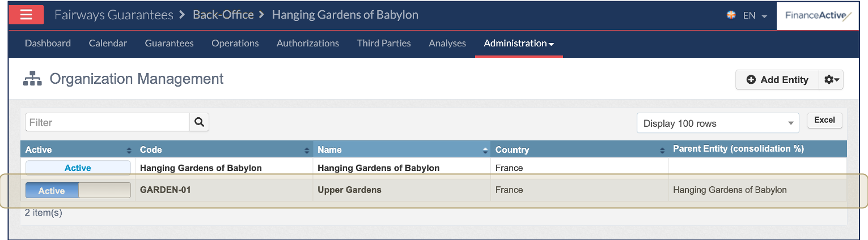Screen dimensions: 868x240
Task: Click the Organization Management hierarchy icon
Action: tap(32, 79)
